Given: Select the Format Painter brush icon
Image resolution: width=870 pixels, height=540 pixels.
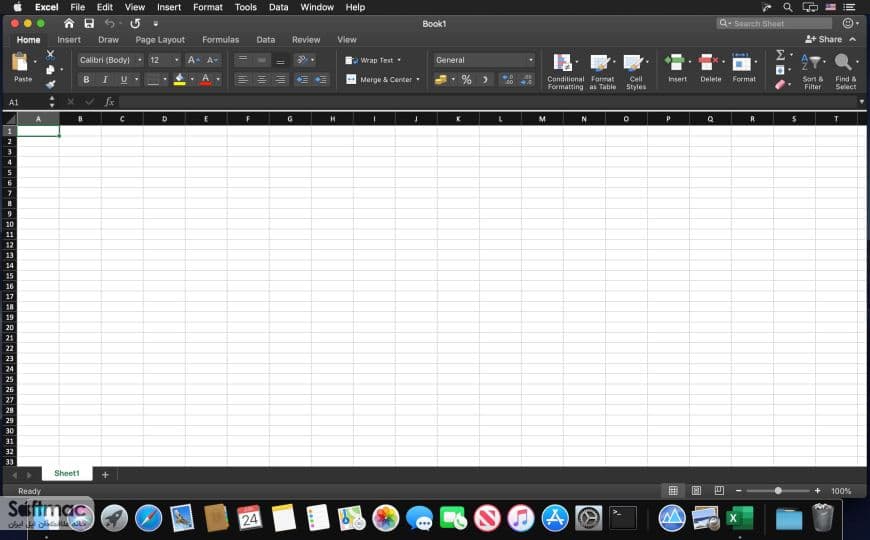Looking at the screenshot, I should [50, 84].
